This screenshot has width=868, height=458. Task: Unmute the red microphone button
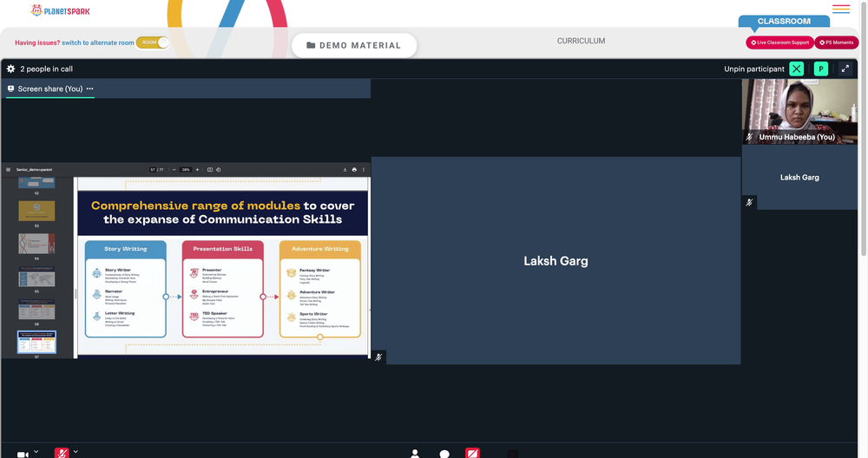pyautogui.click(x=62, y=453)
